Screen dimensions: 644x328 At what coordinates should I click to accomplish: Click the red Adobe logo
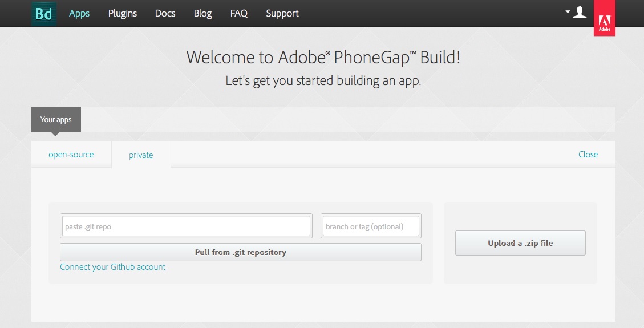(604, 18)
